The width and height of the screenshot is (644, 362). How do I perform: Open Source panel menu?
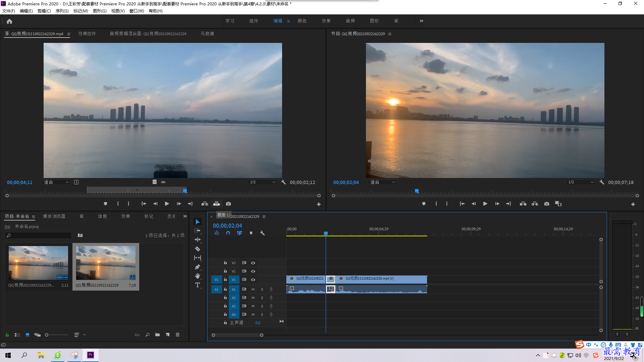[x=69, y=34]
